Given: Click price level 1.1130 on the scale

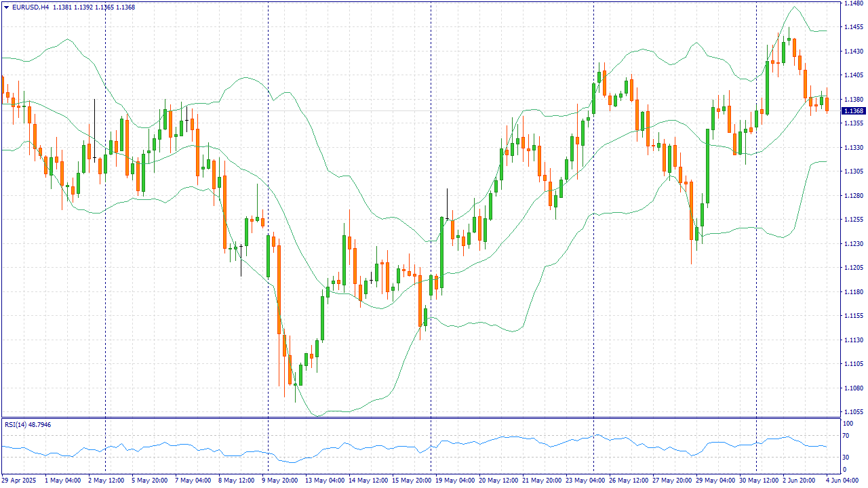Looking at the screenshot, I should click(x=854, y=340).
